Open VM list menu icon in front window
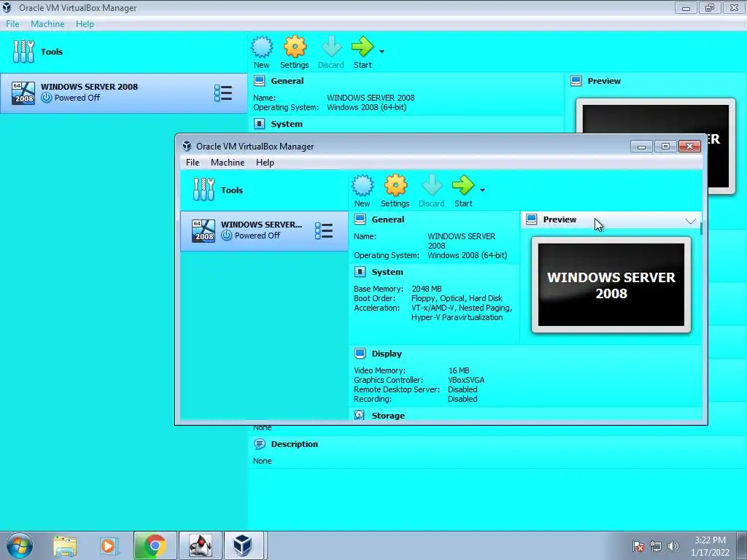 pyautogui.click(x=324, y=231)
